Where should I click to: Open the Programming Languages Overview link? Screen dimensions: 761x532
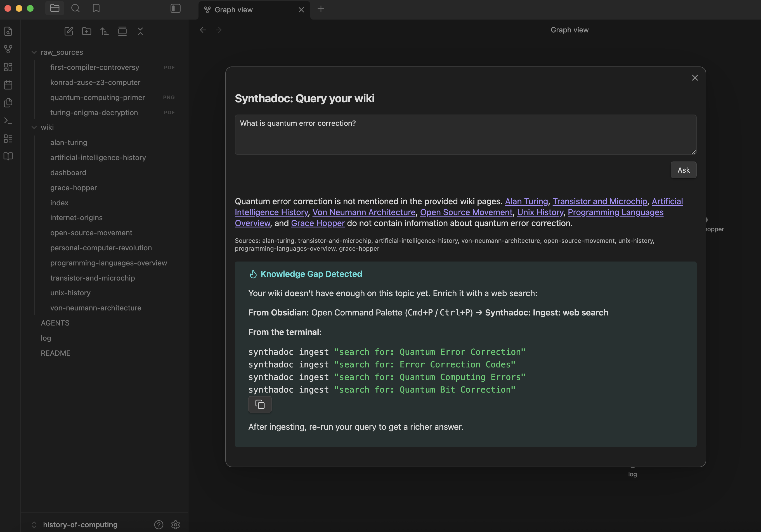pos(615,212)
